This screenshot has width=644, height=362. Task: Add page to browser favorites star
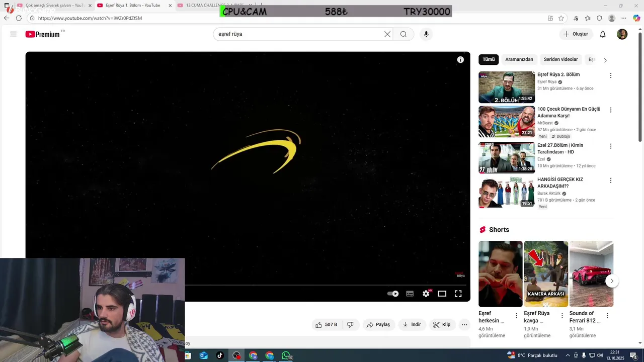[561, 18]
